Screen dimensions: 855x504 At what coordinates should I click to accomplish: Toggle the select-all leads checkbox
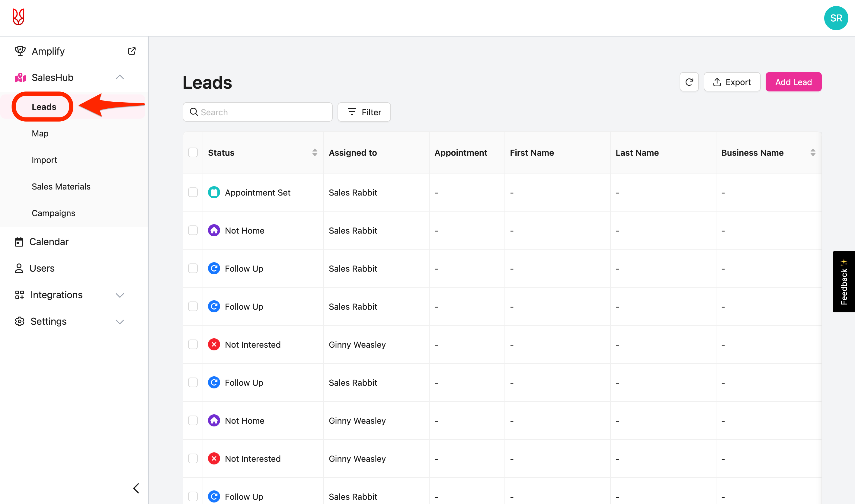[193, 152]
